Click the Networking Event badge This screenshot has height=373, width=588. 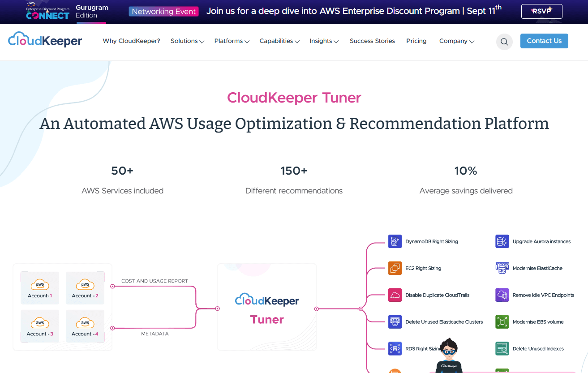click(164, 12)
